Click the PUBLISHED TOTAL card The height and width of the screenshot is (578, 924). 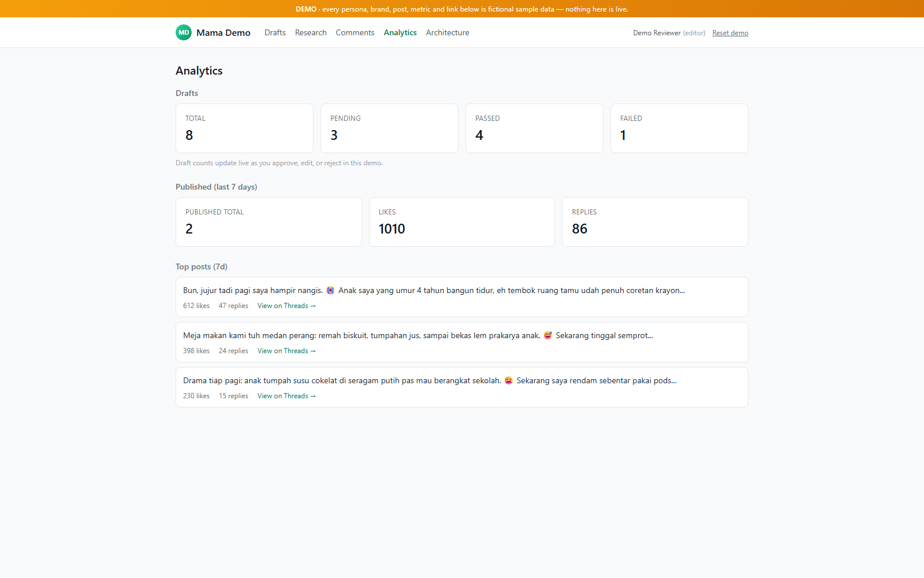click(x=269, y=222)
